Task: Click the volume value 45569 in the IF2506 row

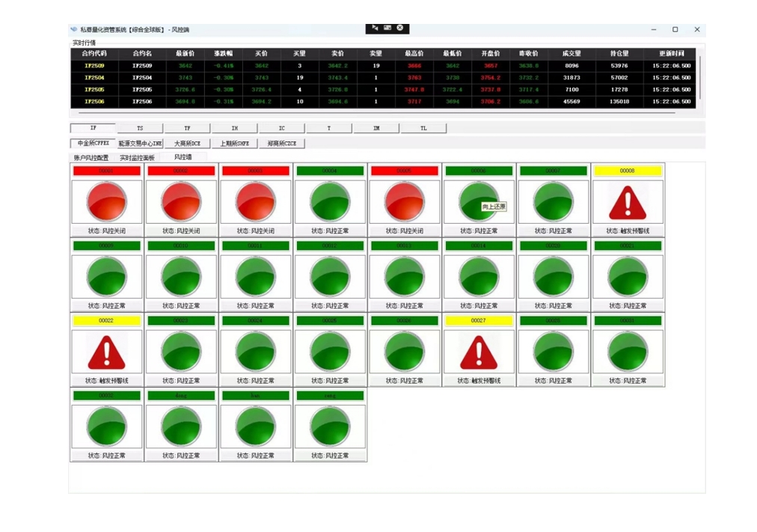Action: 571,102
